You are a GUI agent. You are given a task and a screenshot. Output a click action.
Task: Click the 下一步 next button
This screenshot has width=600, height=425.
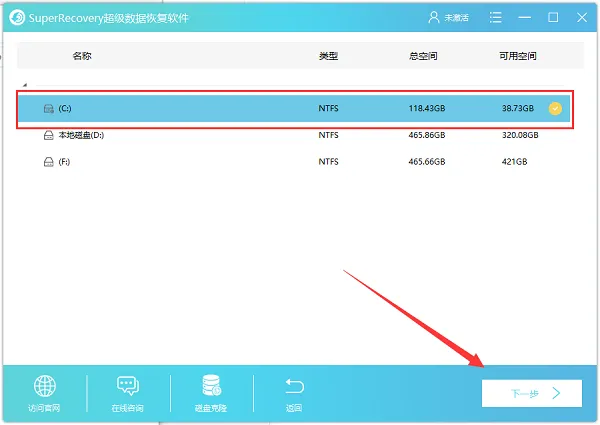point(532,393)
